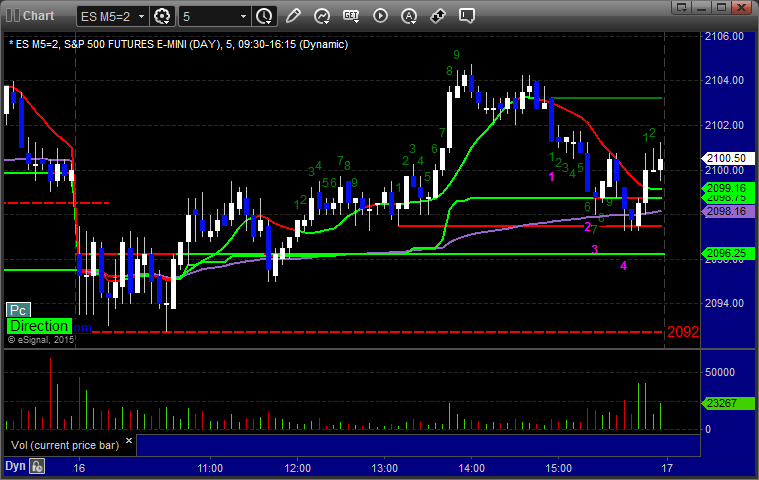Click the bar replay play button

click(x=380, y=16)
